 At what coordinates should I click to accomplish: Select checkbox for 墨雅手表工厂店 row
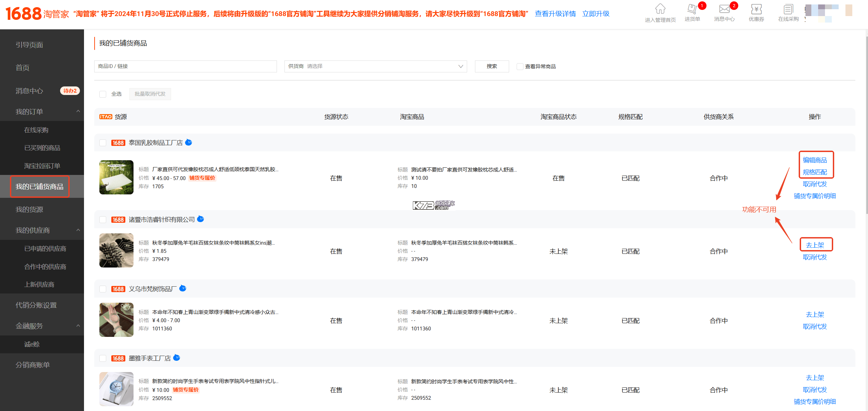103,358
